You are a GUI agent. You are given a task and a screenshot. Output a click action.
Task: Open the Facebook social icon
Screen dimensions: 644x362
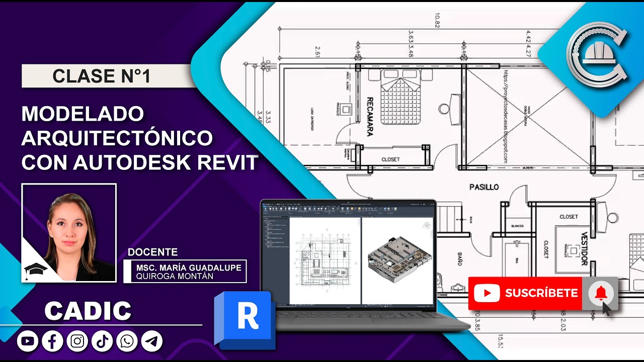[52, 341]
